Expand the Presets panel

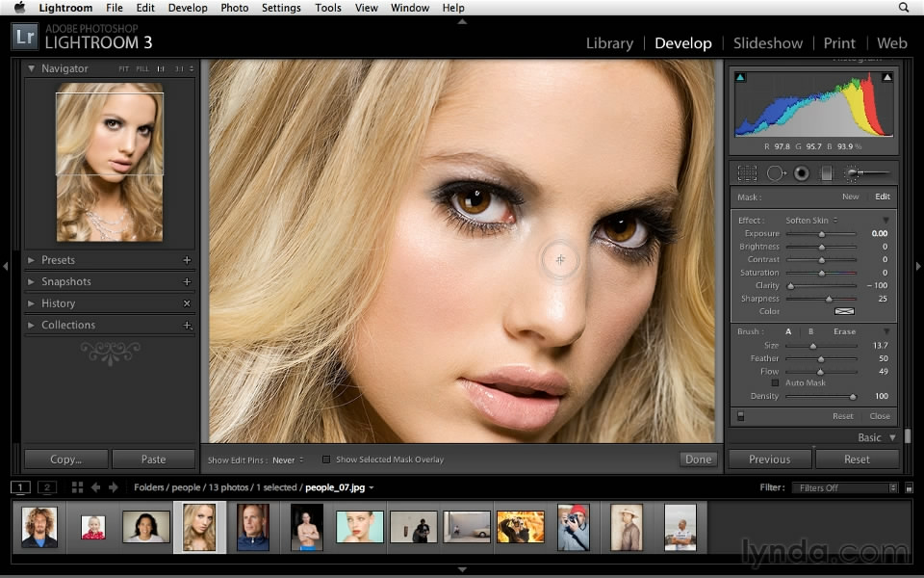pyautogui.click(x=31, y=260)
